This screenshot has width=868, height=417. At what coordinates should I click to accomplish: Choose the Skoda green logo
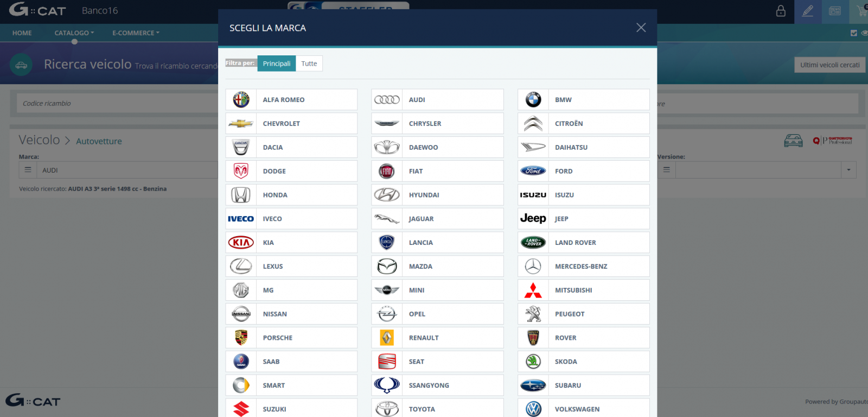pyautogui.click(x=533, y=361)
